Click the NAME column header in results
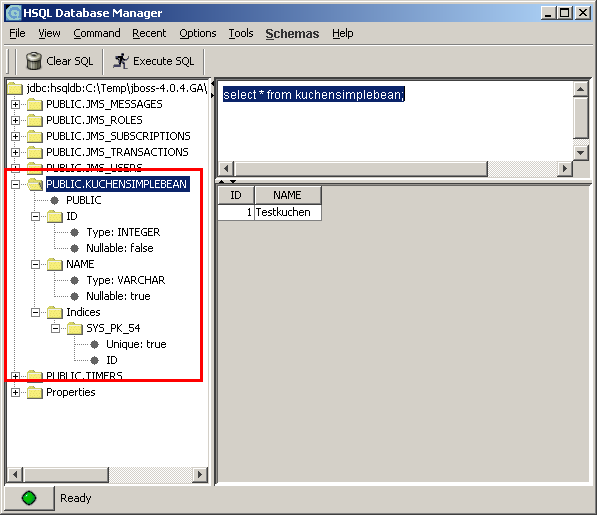 287,195
